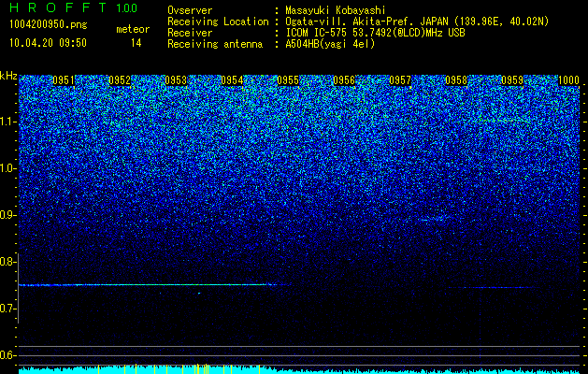Click the Receiver label
The image size is (588, 374).
(190, 33)
